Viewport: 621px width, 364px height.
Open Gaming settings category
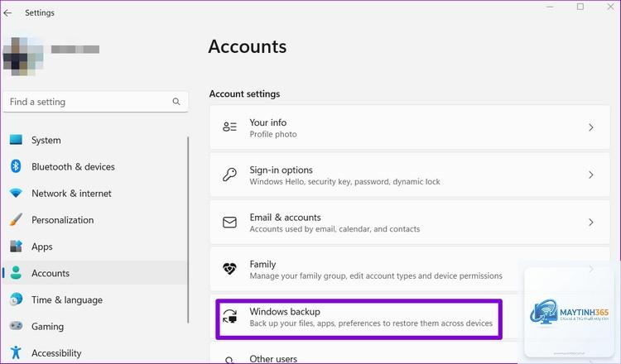[95, 327]
